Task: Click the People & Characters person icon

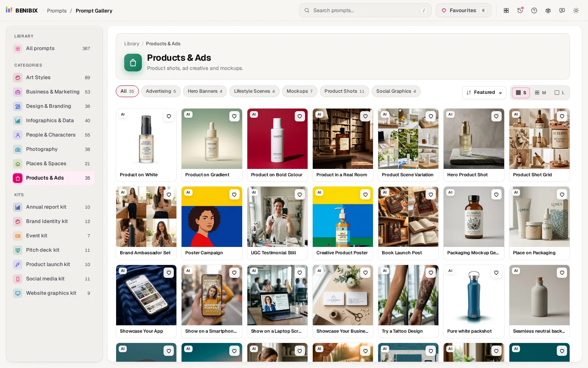Action: pos(18,135)
